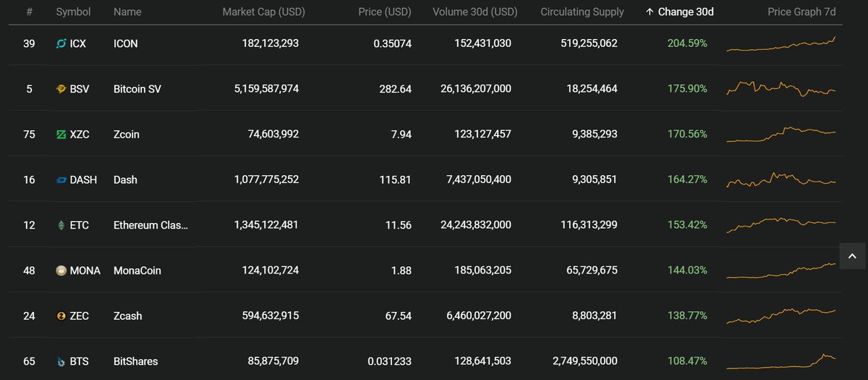Image resolution: width=868 pixels, height=380 pixels.
Task: Select the 170.56% change value
Action: [x=687, y=134]
